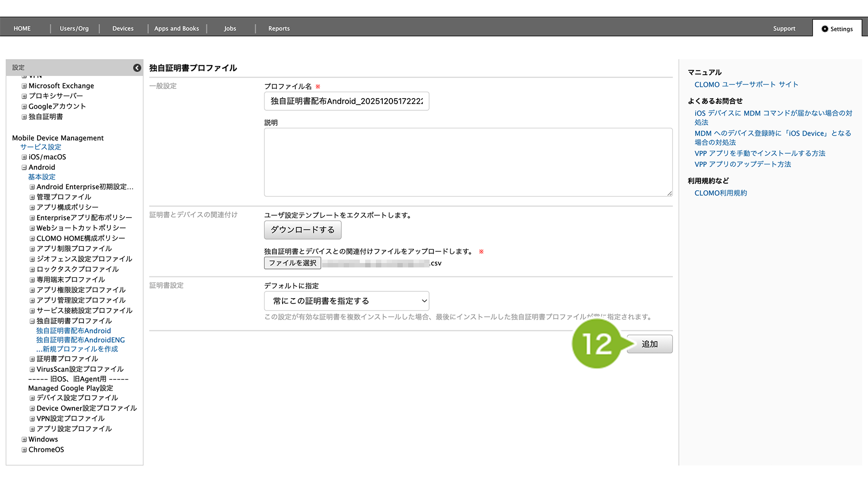Collapse the Android tree node

point(24,167)
